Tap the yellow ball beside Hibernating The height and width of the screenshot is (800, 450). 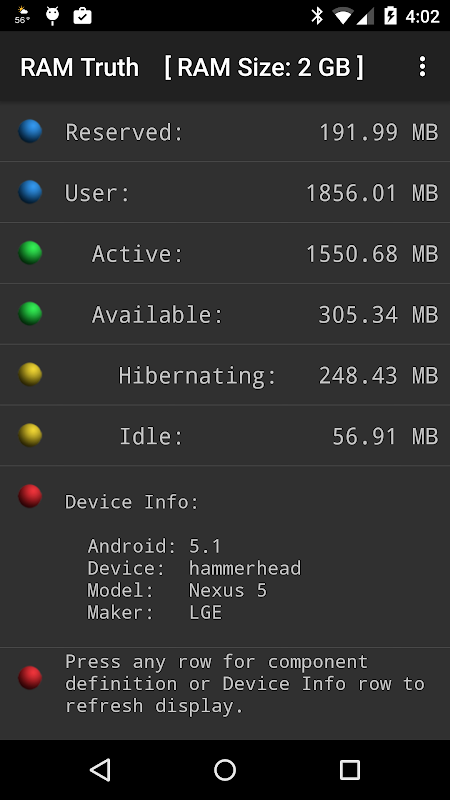click(30, 374)
